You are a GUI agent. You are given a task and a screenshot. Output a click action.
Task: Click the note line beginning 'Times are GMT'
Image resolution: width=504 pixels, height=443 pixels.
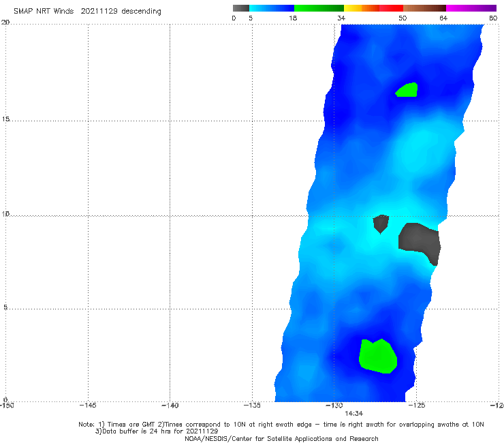[281, 425]
